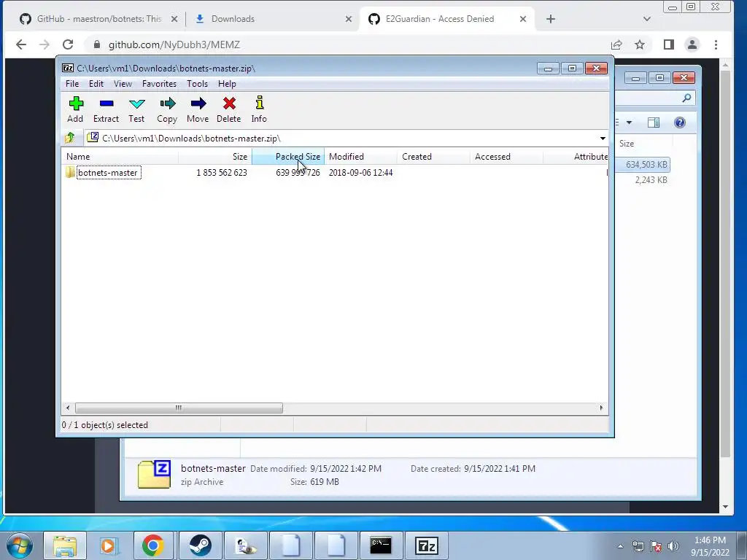Click the Add toolbar icon in 7-Zip

point(75,109)
